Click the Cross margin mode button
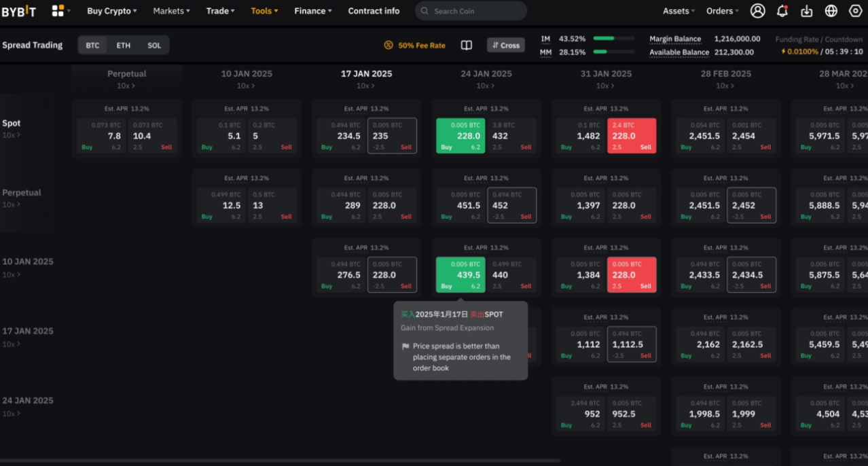The image size is (868, 466). pos(505,46)
